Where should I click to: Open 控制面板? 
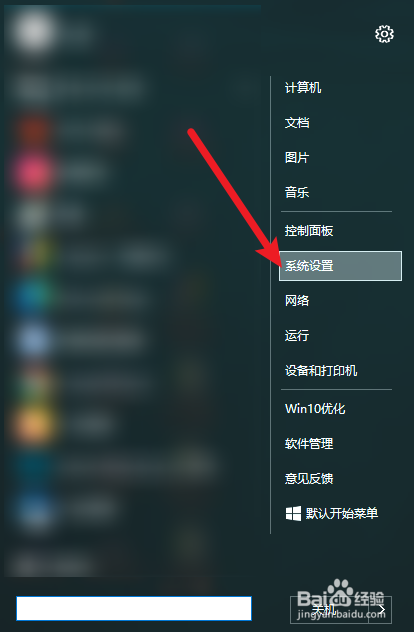(x=309, y=231)
